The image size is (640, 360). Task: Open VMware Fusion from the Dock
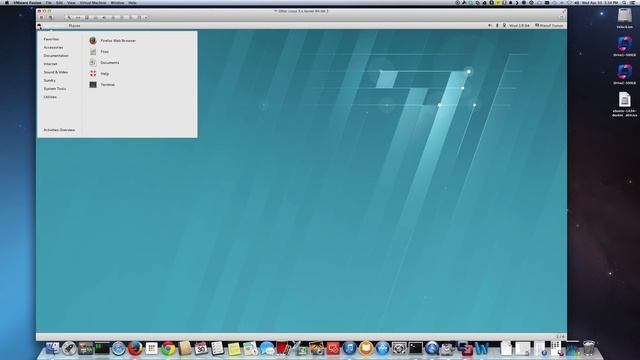[x=465, y=348]
